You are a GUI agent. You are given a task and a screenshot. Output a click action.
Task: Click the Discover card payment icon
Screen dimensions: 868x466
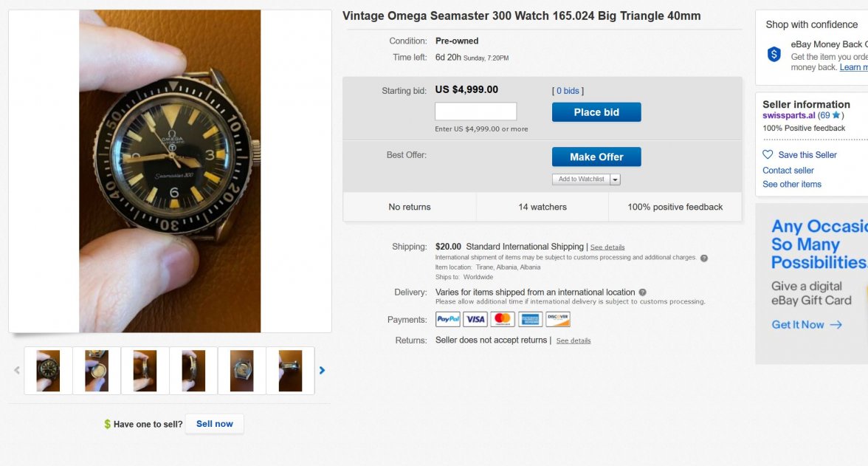pyautogui.click(x=558, y=320)
